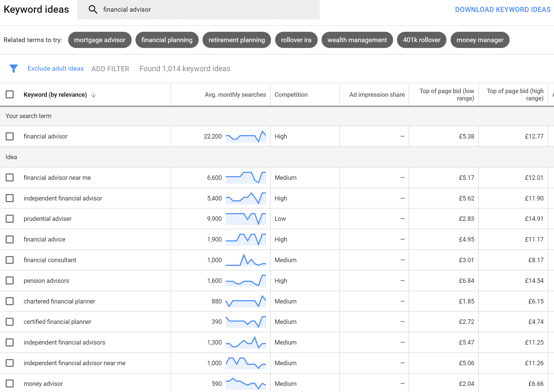The image size is (554, 392).
Task: Add related term mortgage advisor
Action: pyautogui.click(x=99, y=40)
